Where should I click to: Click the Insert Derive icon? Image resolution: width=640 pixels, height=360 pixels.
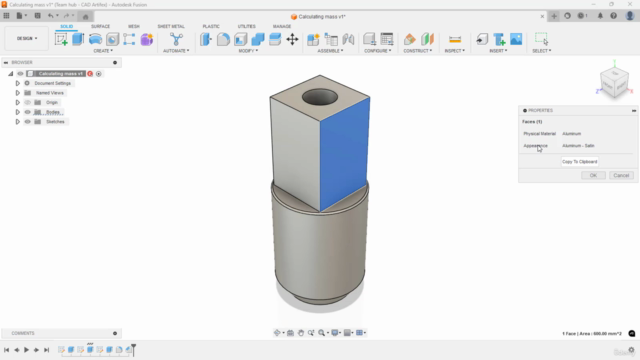[482, 39]
